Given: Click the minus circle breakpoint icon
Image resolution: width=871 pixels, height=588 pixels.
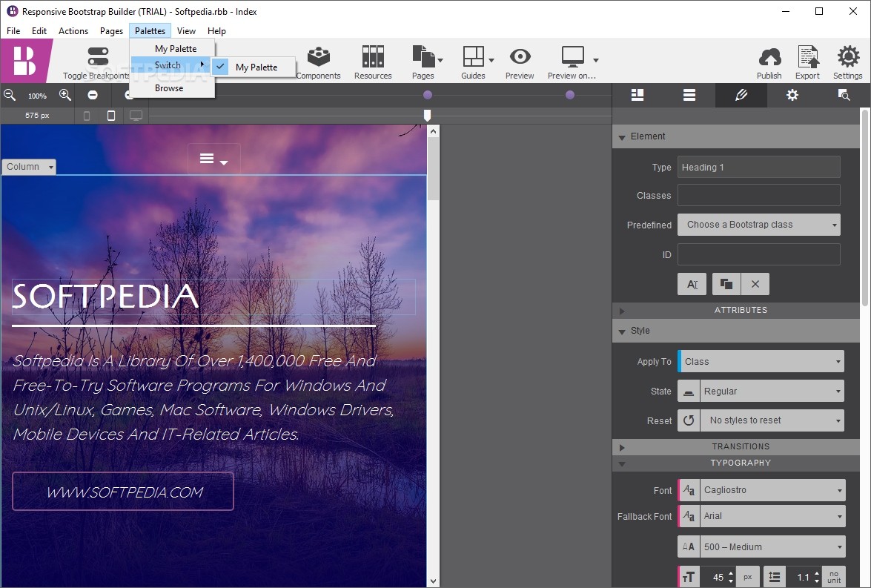Looking at the screenshot, I should tap(93, 95).
